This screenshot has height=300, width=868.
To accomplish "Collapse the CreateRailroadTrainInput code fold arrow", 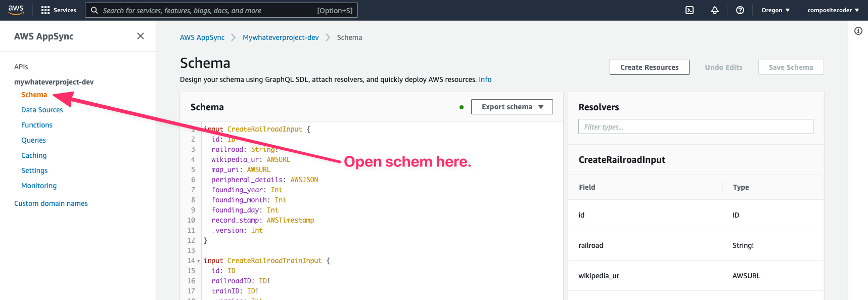I will (199, 261).
